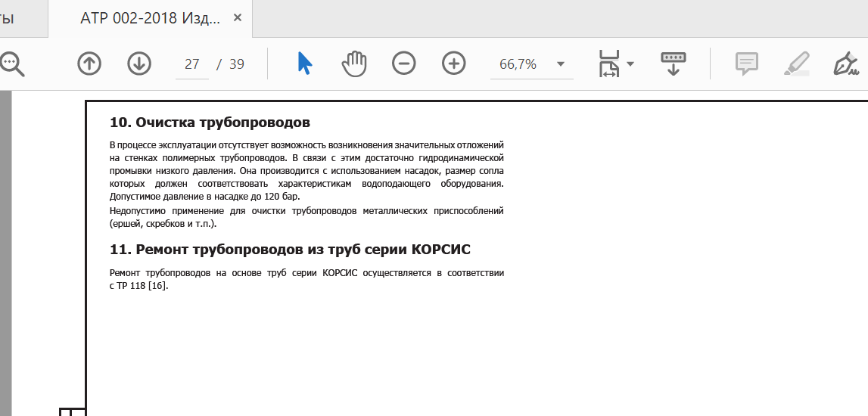Activate the selection arrow tool
868x416 pixels.
tap(304, 63)
